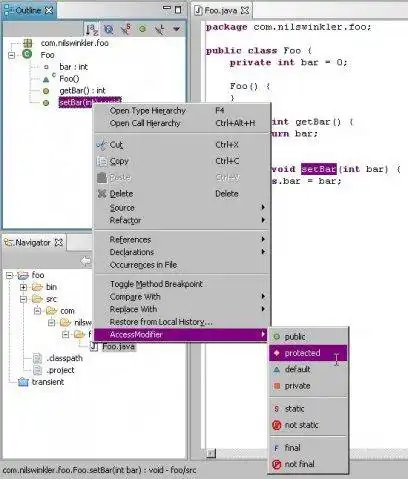Click highlighted setBar in code editor
Viewport: 408px width, 479px height.
click(x=318, y=169)
